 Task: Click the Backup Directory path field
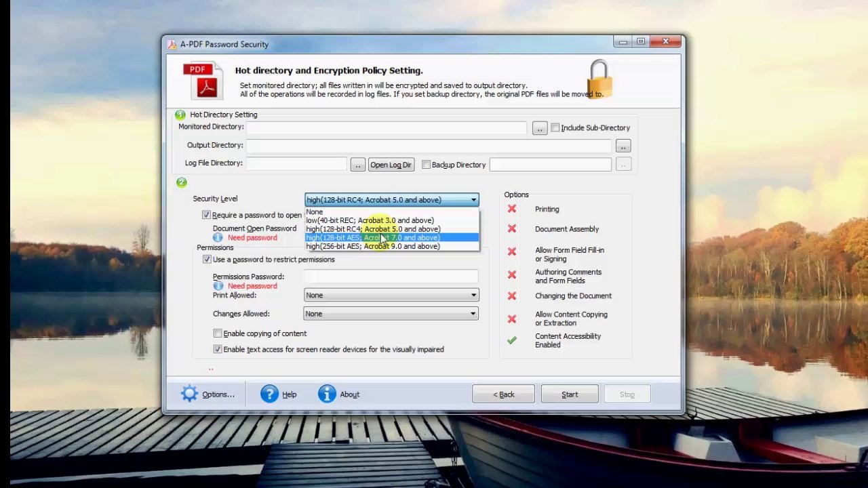551,164
